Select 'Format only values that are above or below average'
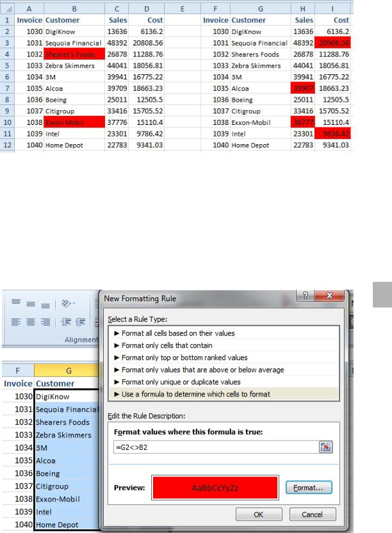Screen dimensions: 392x533 224,370
